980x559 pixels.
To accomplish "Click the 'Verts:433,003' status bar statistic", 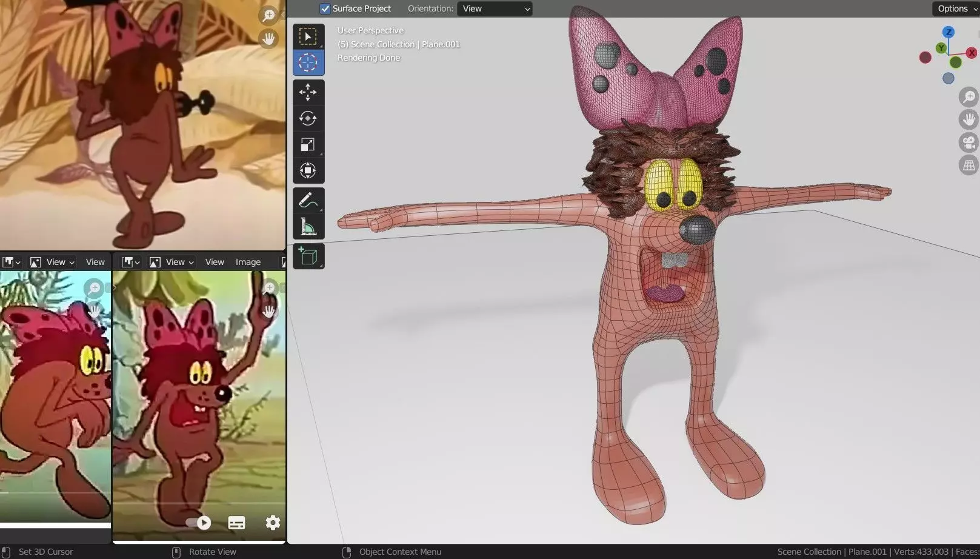I will click(x=921, y=552).
